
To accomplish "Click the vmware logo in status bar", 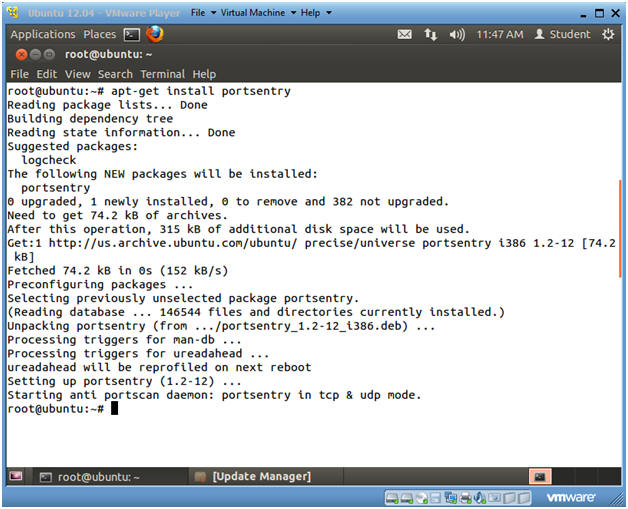I will 571,497.
